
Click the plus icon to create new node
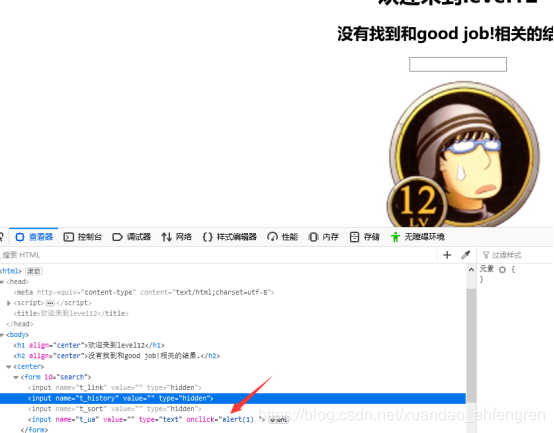click(447, 255)
